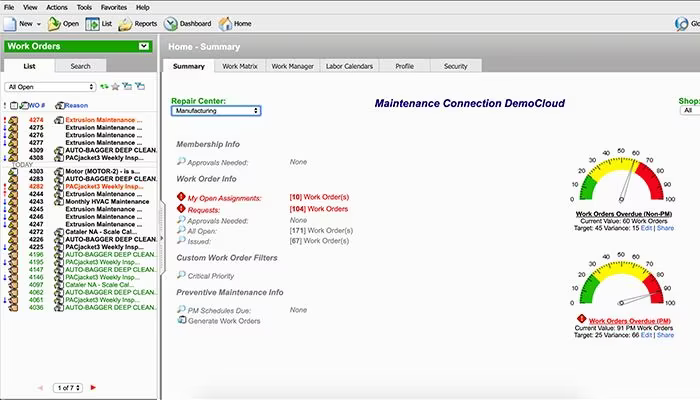Go to next page with red arrow

pyautogui.click(x=93, y=388)
